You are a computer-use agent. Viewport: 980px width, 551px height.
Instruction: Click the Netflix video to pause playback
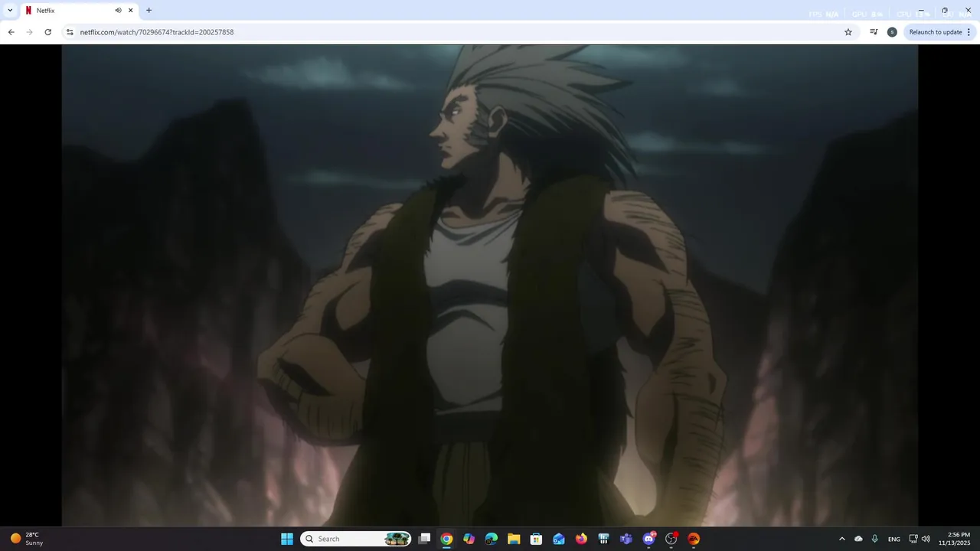(x=490, y=285)
